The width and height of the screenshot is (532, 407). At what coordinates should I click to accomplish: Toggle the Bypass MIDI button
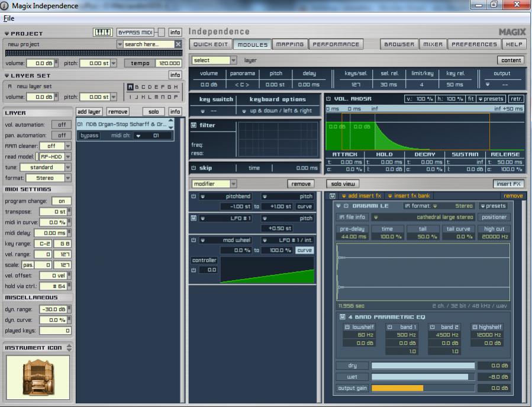pos(136,32)
